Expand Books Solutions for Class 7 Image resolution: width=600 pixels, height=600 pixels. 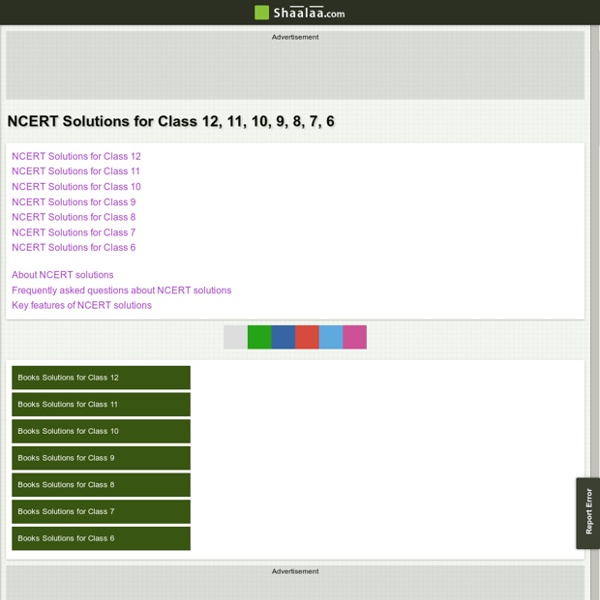pyautogui.click(x=101, y=512)
